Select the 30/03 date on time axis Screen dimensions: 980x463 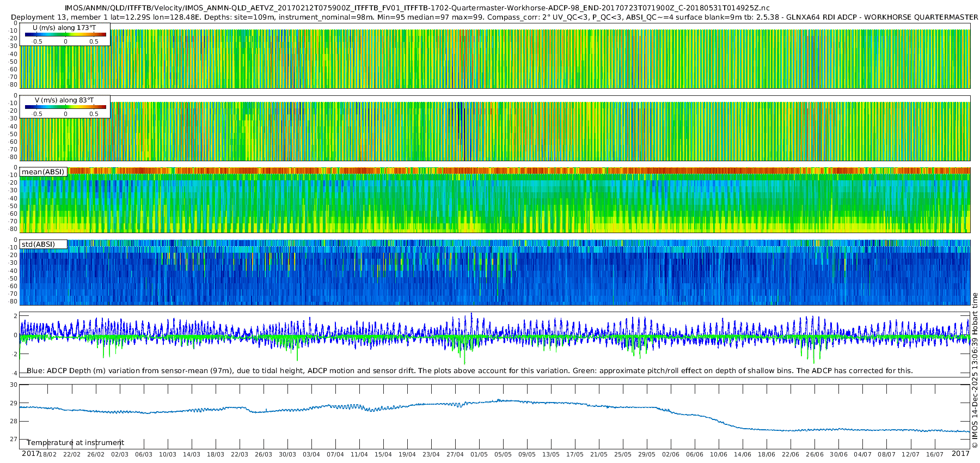tap(287, 454)
